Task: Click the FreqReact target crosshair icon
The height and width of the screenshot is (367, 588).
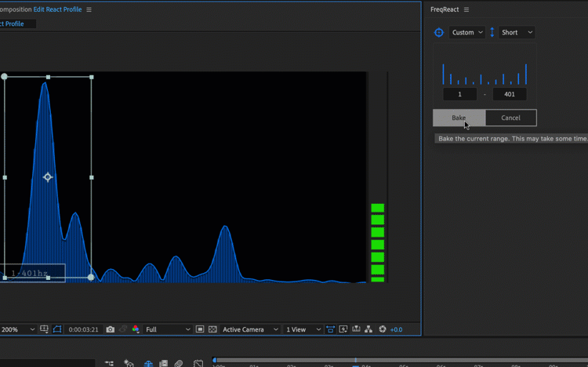Action: (x=439, y=32)
